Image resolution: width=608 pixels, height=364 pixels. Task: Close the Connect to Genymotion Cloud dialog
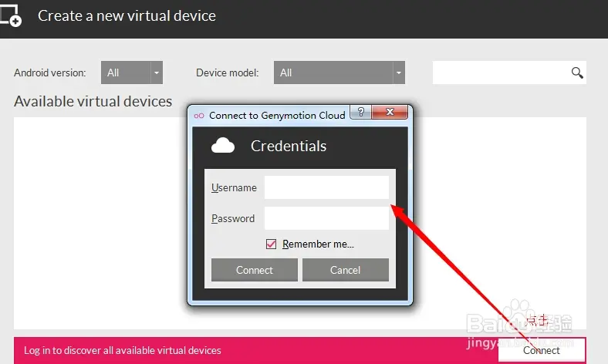390,112
